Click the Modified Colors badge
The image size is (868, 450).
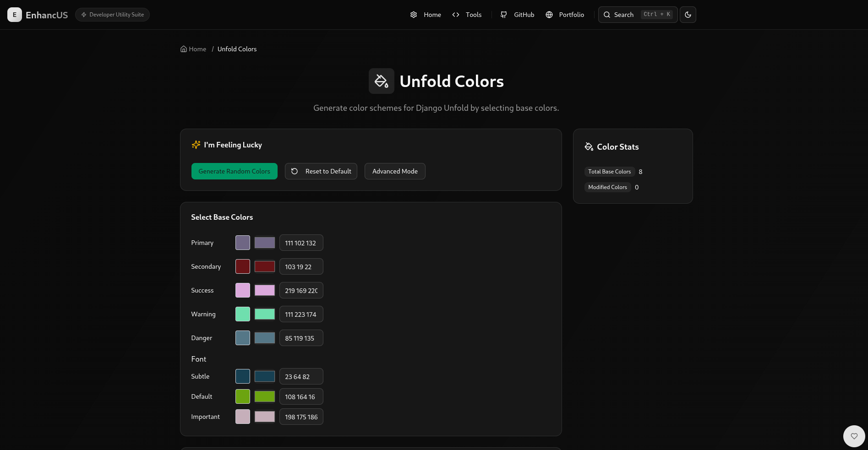(607, 187)
